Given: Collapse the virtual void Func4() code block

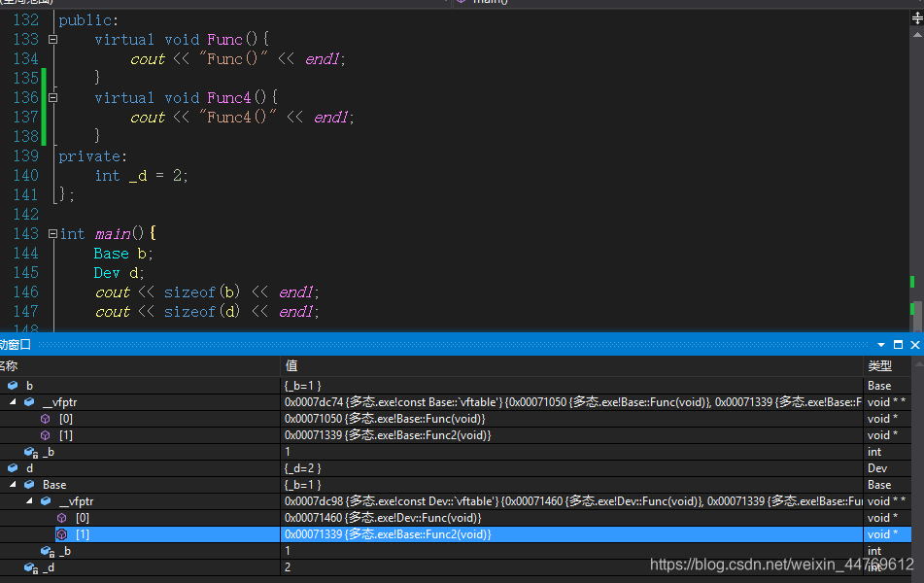Looking at the screenshot, I should pos(53,98).
